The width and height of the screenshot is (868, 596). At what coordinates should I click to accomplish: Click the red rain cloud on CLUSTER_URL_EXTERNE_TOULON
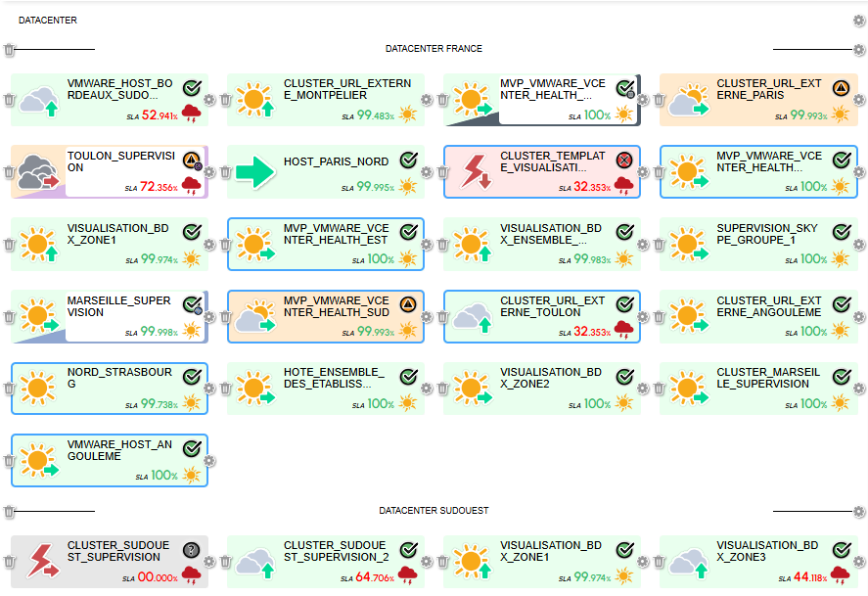coord(623,329)
